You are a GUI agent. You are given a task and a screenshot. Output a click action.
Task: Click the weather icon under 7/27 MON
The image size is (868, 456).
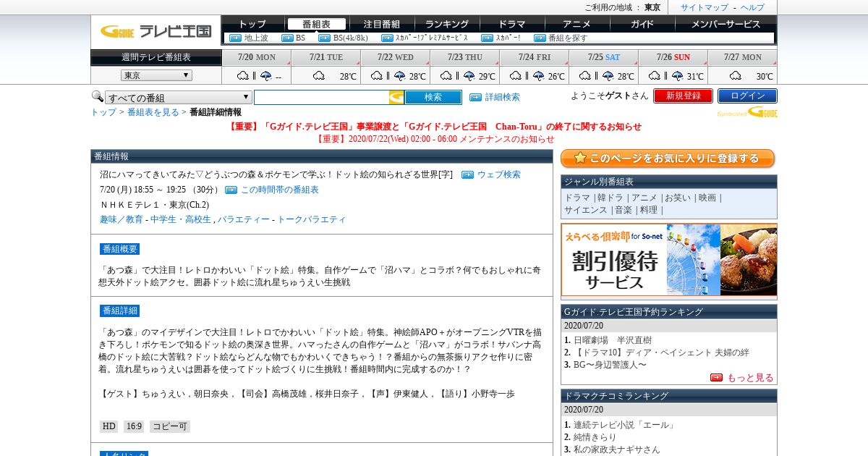coord(735,76)
